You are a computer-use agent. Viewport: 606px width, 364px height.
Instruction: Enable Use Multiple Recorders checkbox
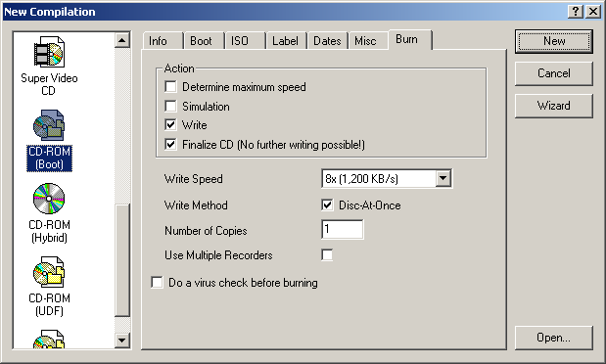pos(327,255)
